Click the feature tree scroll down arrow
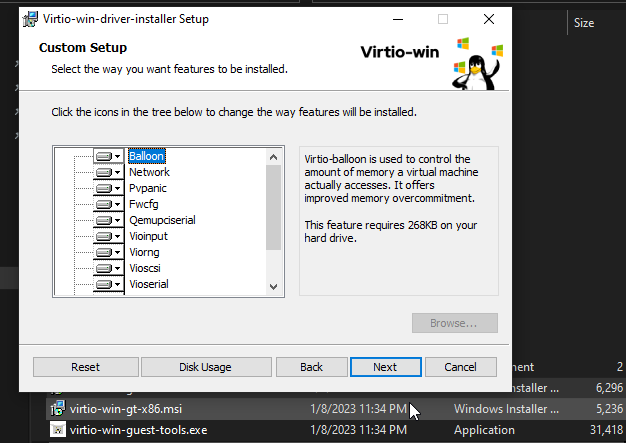 point(273,287)
